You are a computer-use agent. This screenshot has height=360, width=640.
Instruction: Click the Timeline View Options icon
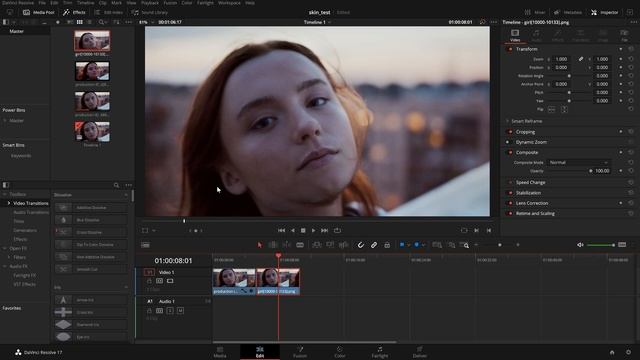click(145, 245)
